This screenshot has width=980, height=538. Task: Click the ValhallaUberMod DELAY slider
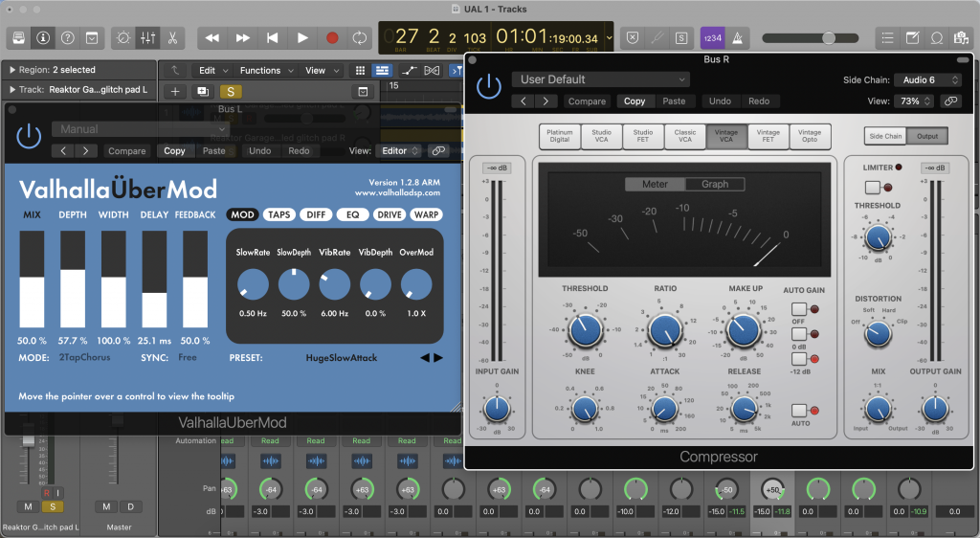pos(154,279)
